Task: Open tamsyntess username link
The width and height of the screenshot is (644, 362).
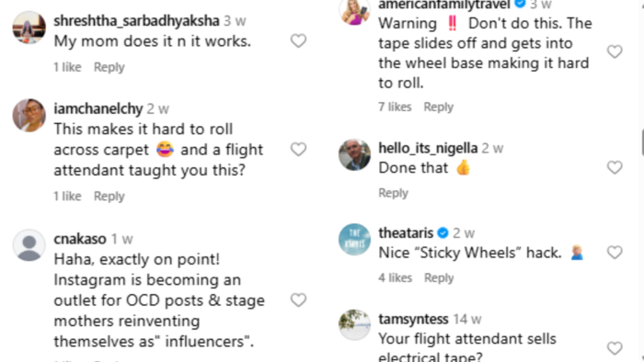Action: [413, 319]
